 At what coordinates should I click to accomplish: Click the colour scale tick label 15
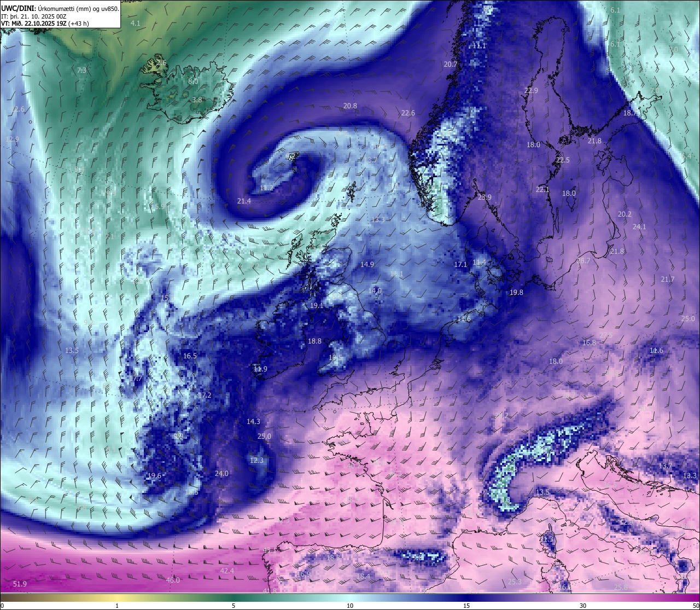pyautogui.click(x=466, y=606)
